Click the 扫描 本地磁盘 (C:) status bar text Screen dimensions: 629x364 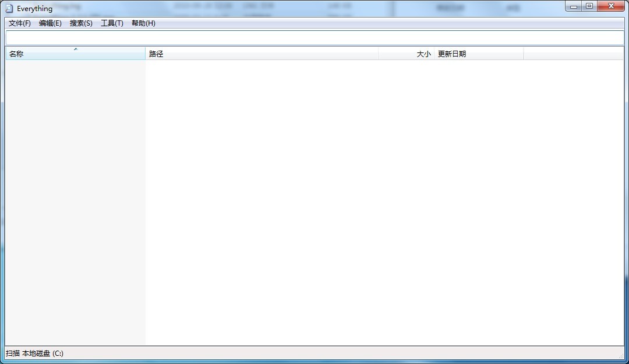pos(35,354)
